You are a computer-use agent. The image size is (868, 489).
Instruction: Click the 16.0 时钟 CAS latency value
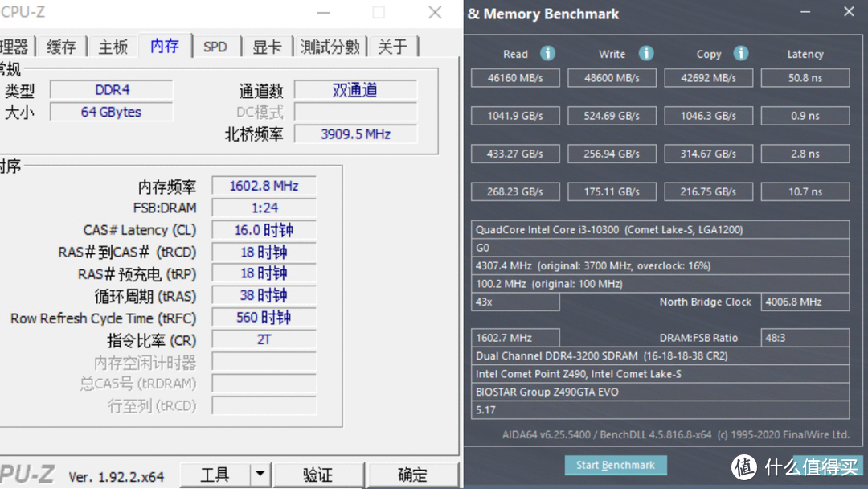coord(264,230)
